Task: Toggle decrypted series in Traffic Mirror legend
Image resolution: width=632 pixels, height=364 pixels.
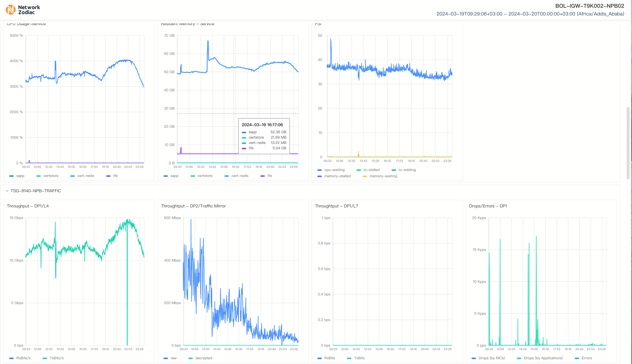Action: pyautogui.click(x=200, y=358)
